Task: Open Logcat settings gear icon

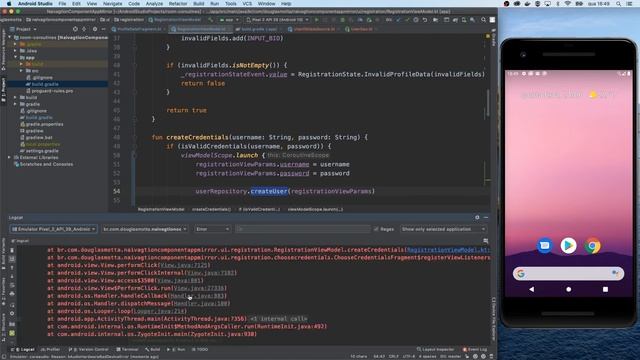Action: pyautogui.click(x=477, y=218)
